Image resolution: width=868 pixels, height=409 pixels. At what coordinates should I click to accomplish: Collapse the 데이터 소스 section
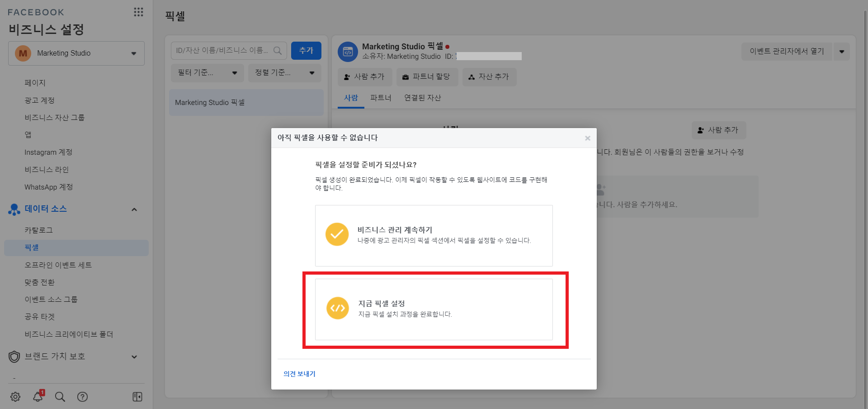(134, 209)
